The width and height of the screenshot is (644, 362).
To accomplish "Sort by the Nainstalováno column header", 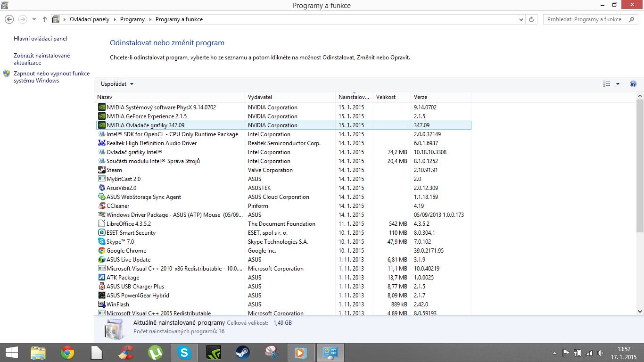I will 354,97.
